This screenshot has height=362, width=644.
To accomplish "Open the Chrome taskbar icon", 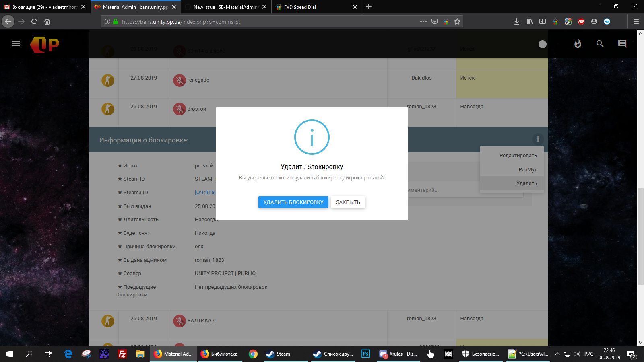I will pos(253,354).
